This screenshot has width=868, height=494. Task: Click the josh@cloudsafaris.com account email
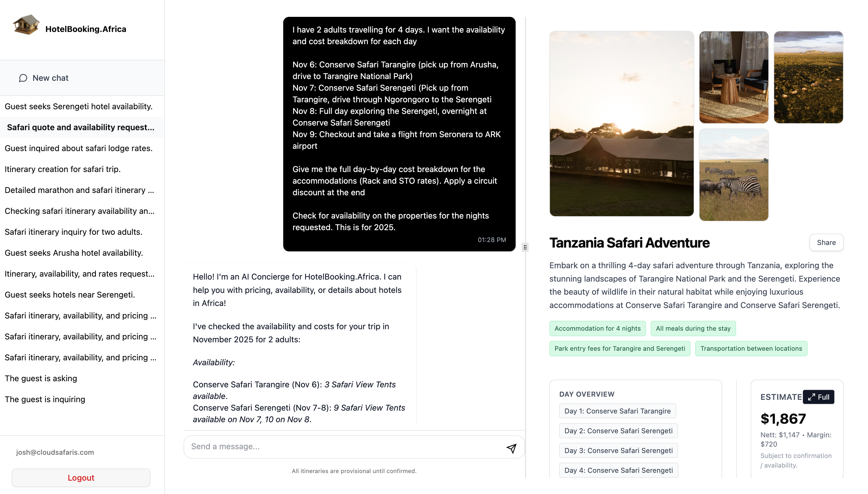point(55,452)
